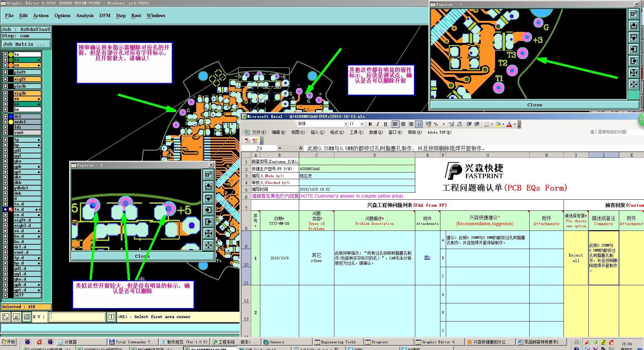Open the borders dropdown arrow
Image resolution: width=644 pixels, height=350 pixels.
(492, 124)
